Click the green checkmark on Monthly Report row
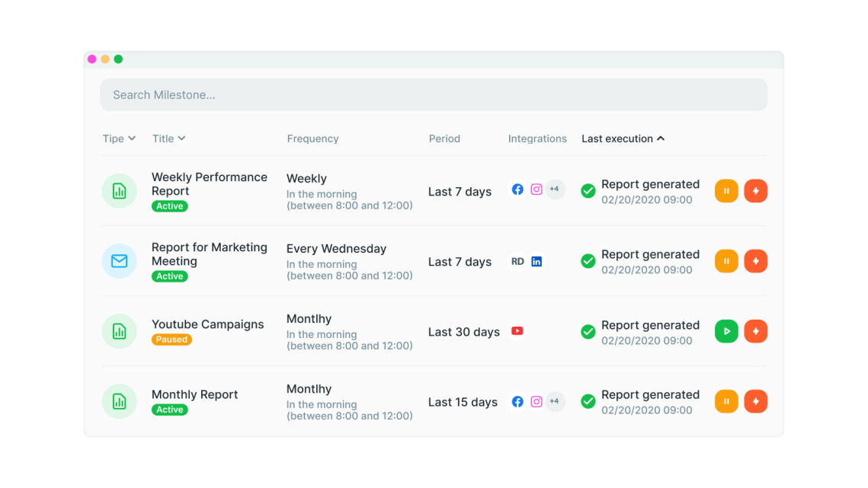The height and width of the screenshot is (488, 868). pyautogui.click(x=588, y=401)
